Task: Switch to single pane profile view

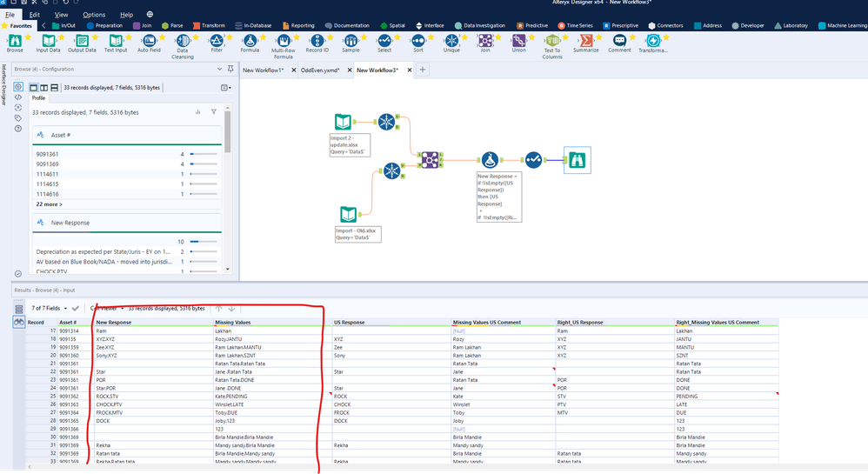Action: tap(34, 88)
